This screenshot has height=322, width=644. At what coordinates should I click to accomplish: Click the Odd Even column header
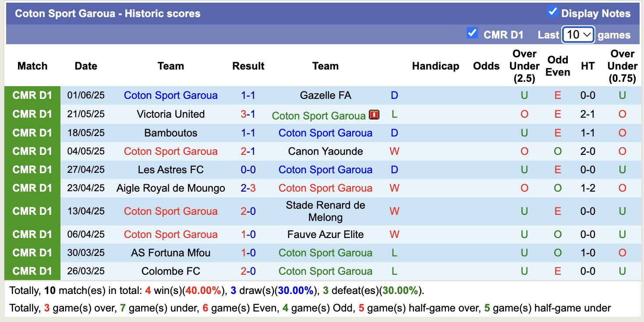click(x=558, y=66)
